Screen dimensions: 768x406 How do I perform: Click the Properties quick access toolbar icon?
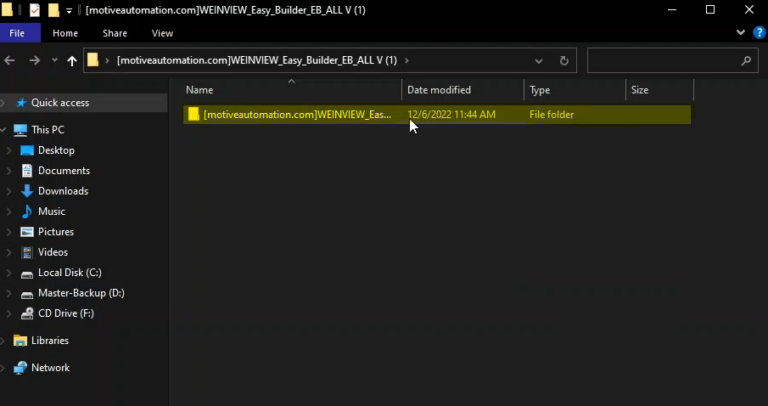(34, 10)
